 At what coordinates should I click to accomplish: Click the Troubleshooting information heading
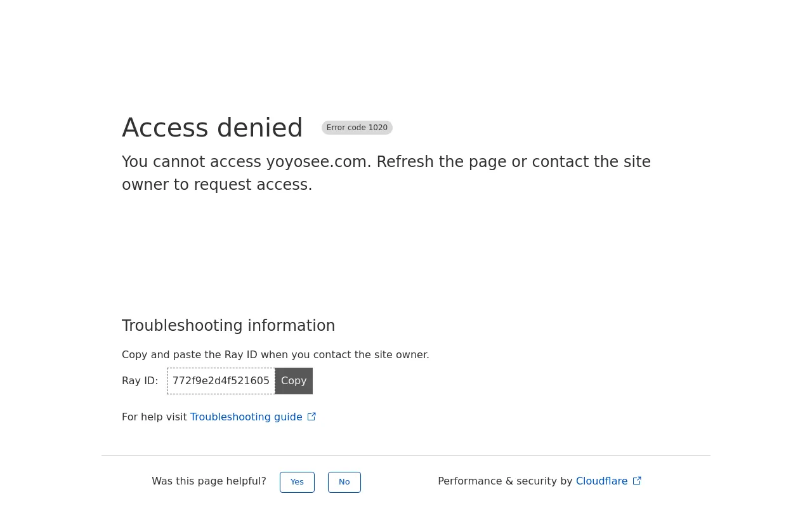228,325
